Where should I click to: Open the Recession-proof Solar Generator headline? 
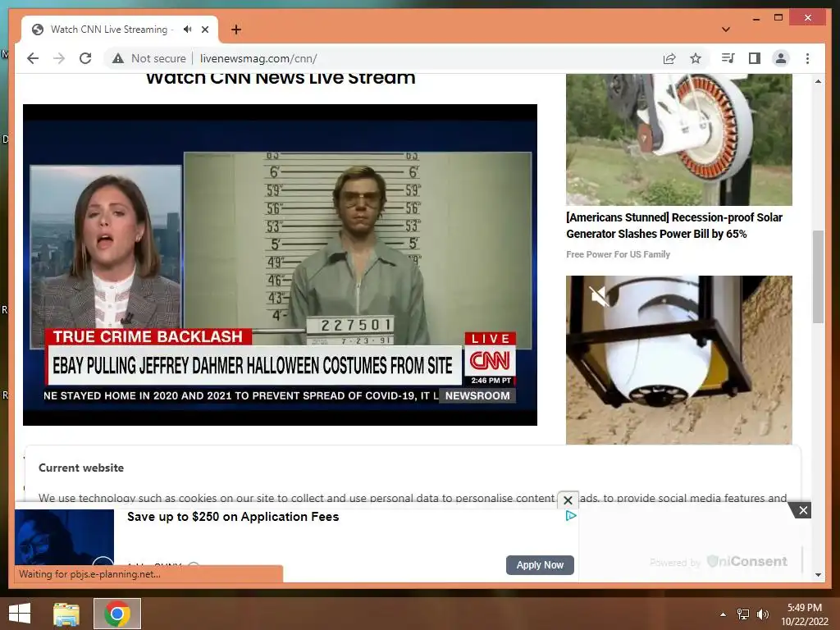(674, 226)
